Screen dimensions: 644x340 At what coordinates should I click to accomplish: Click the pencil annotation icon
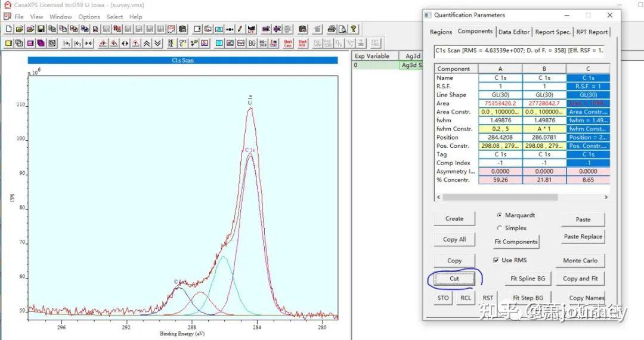[240, 29]
